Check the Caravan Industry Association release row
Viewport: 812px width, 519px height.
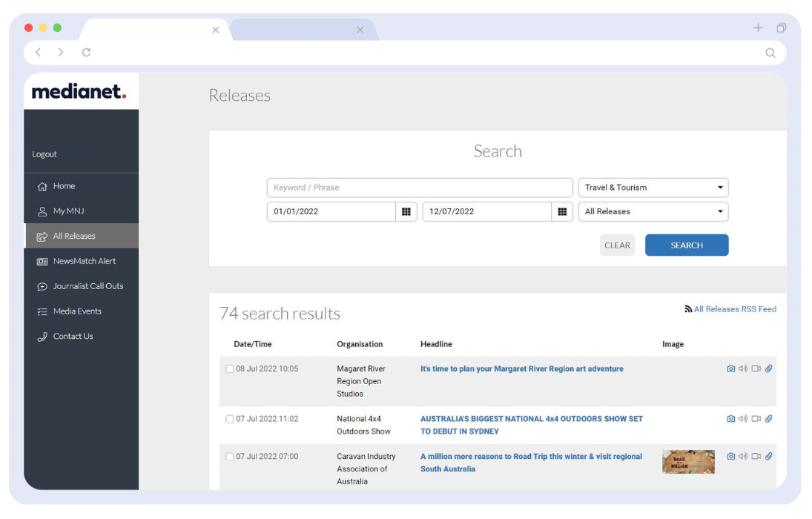tap(230, 457)
